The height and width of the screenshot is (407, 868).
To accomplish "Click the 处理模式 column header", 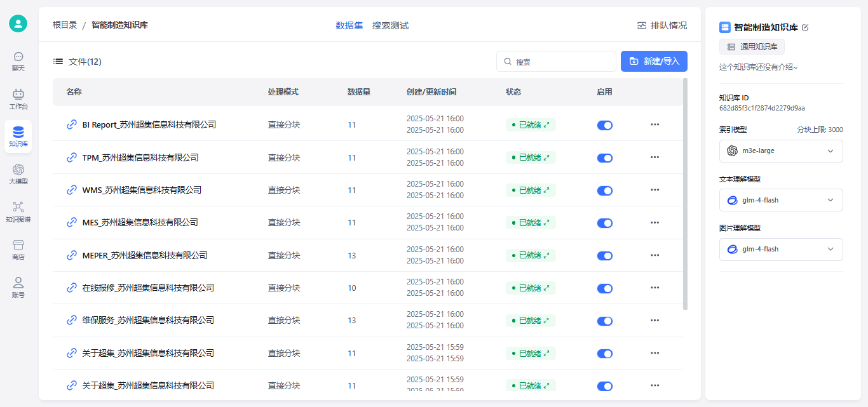I will (x=283, y=92).
